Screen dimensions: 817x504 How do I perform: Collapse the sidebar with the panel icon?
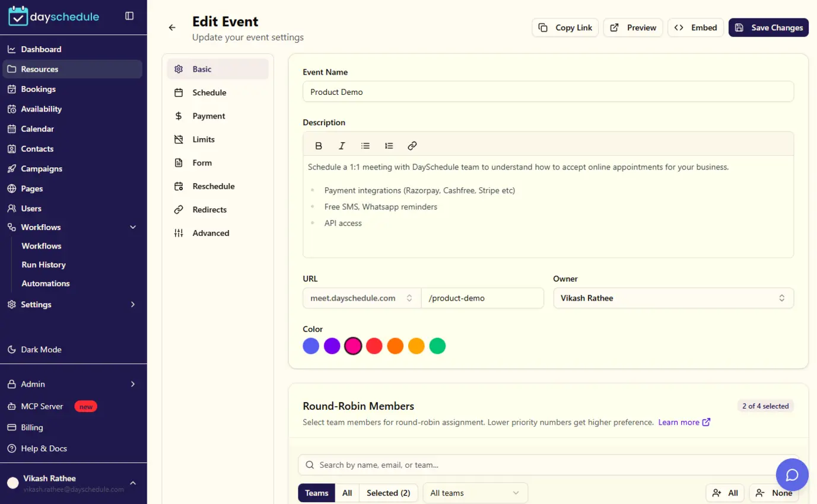[x=129, y=16]
